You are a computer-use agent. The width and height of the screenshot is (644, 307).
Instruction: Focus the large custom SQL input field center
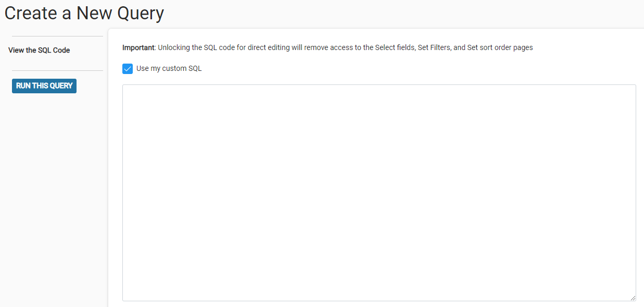(x=379, y=193)
